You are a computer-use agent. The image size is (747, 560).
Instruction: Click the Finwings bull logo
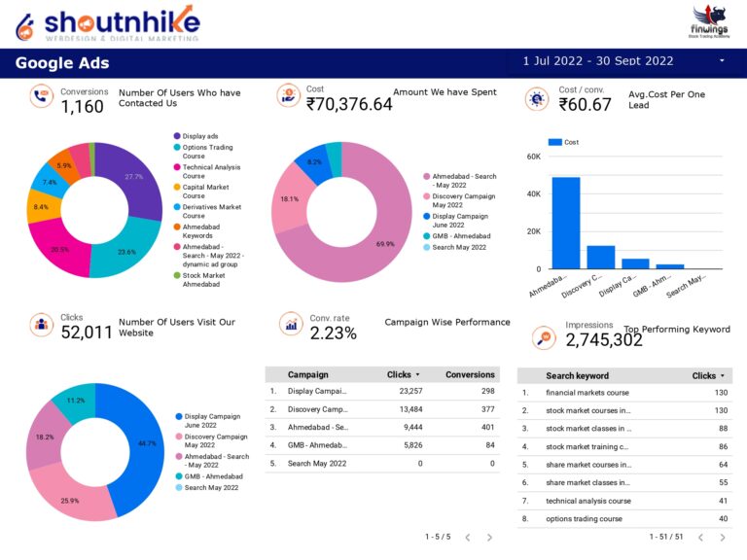pyautogui.click(x=709, y=21)
